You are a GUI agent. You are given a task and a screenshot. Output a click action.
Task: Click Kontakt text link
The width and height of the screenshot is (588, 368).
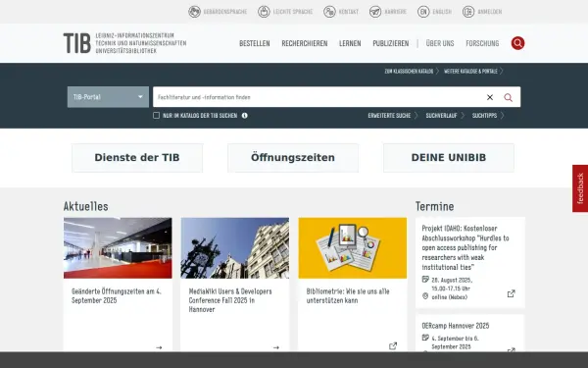coord(349,12)
